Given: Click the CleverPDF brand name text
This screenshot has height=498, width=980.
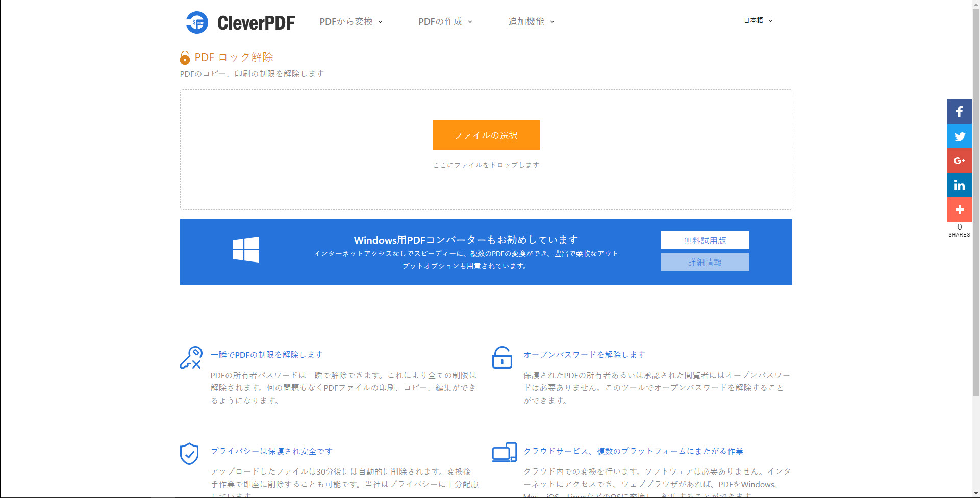Looking at the screenshot, I should tap(256, 23).
